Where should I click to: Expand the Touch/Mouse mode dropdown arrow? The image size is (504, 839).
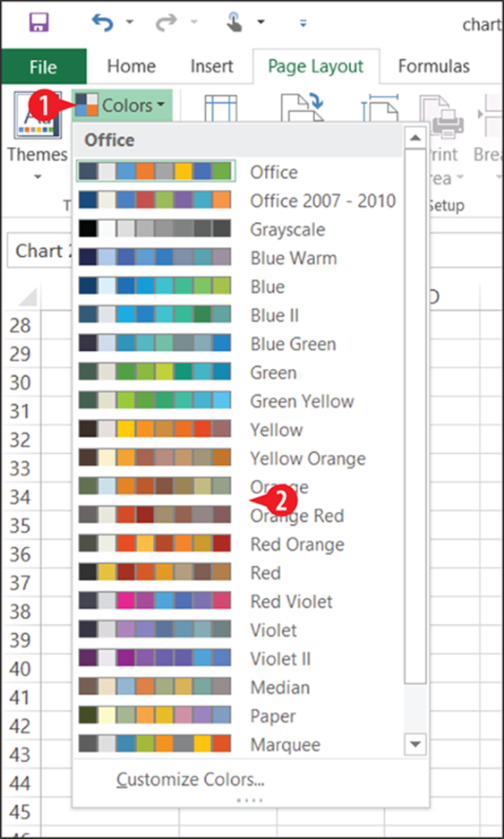tap(261, 22)
